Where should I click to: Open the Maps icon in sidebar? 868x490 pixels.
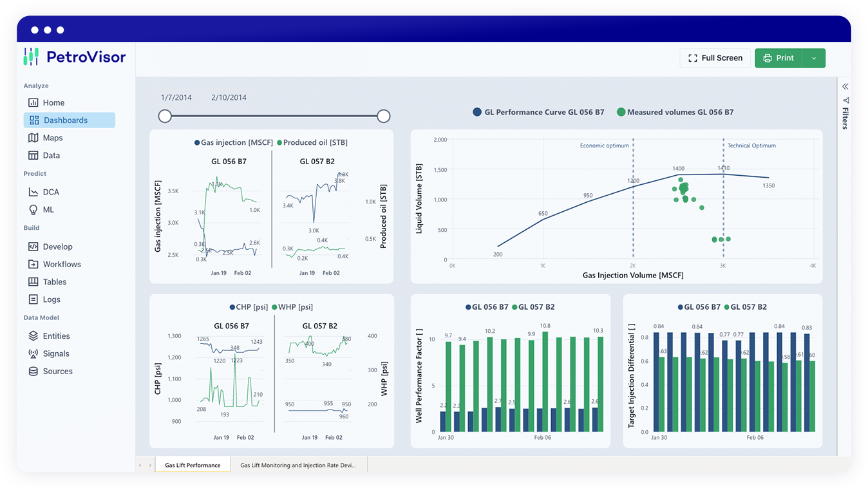(33, 138)
